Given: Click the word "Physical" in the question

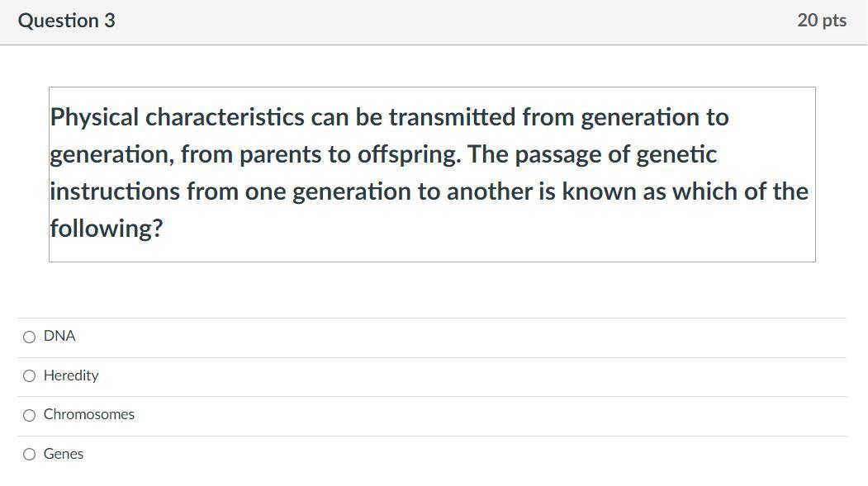Looking at the screenshot, I should point(95,117).
